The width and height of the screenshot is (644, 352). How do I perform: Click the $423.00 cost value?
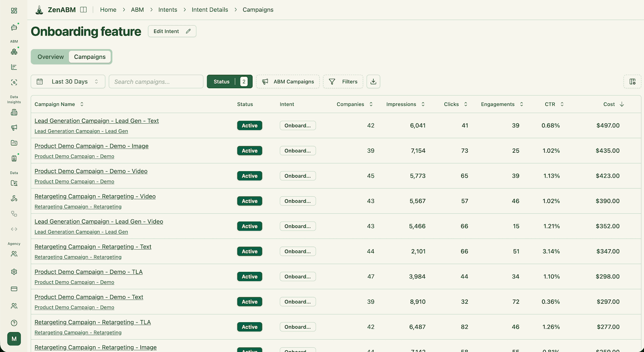point(608,176)
